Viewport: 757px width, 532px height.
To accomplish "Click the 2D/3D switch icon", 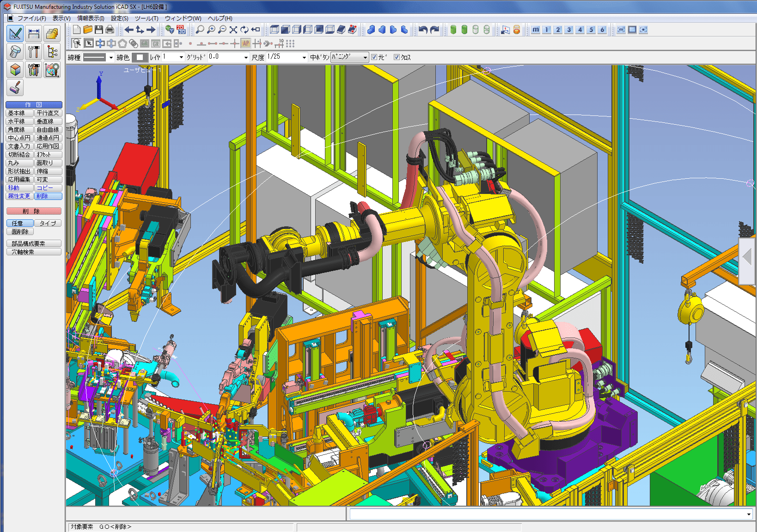I will (181, 30).
